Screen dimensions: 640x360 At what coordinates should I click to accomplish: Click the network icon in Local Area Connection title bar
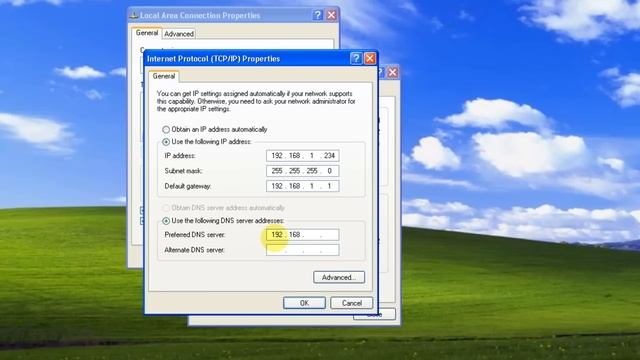point(134,16)
